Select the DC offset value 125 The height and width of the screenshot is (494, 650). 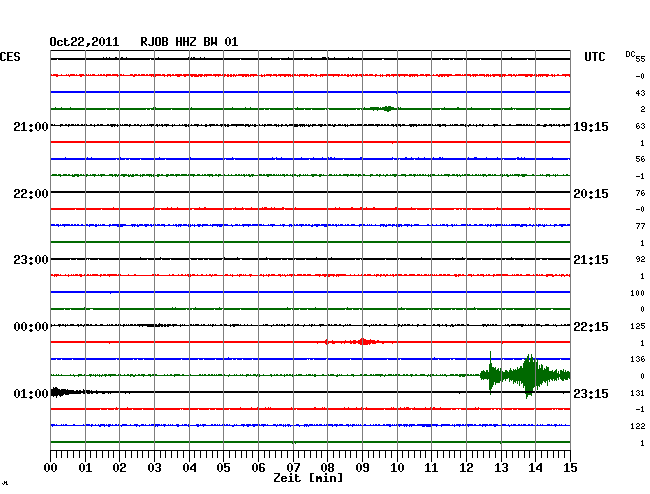coord(637,327)
